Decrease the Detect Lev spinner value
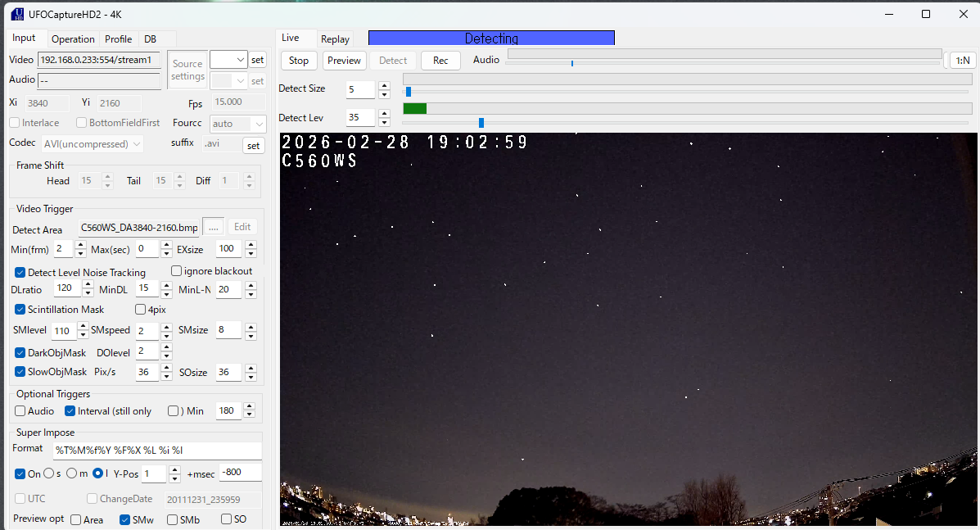980x530 pixels. click(x=384, y=122)
